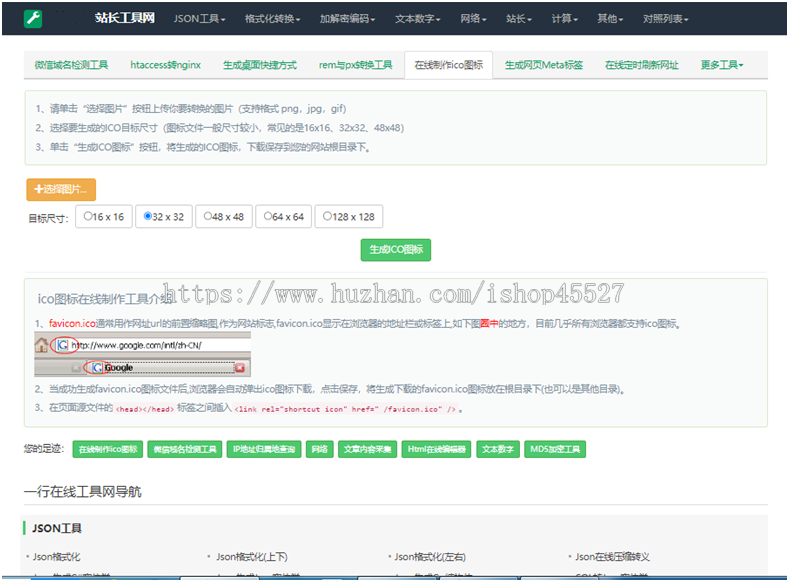789x582 pixels.
Task: Click the JSON工具 section heading
Action: (57, 528)
